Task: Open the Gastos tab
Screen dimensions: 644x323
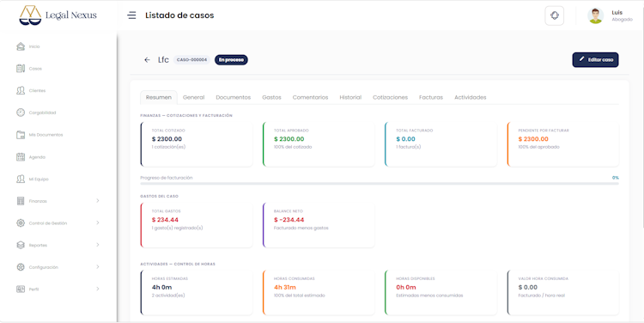Action: click(x=271, y=97)
